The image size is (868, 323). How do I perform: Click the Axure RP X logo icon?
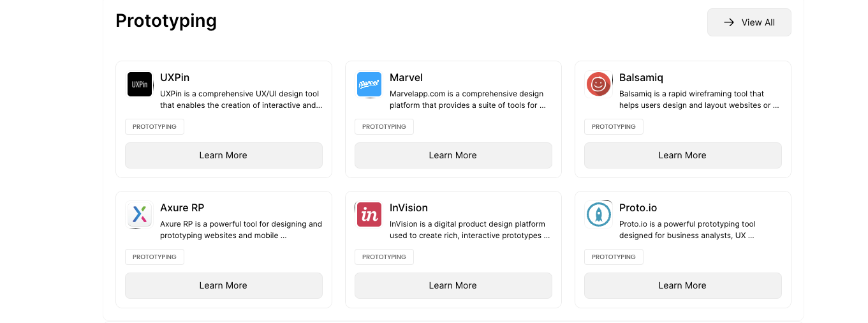[140, 214]
